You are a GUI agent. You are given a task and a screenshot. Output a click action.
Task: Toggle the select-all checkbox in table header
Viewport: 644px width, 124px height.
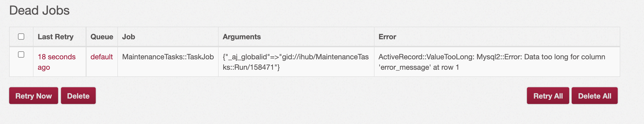coord(21,37)
